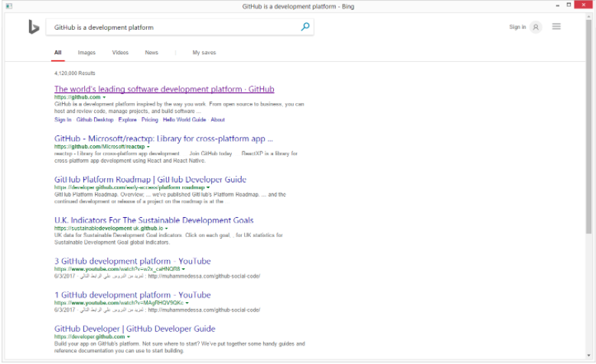This screenshot has height=364, width=596.
Task: Click the Bing logo icon
Action: pyautogui.click(x=34, y=27)
